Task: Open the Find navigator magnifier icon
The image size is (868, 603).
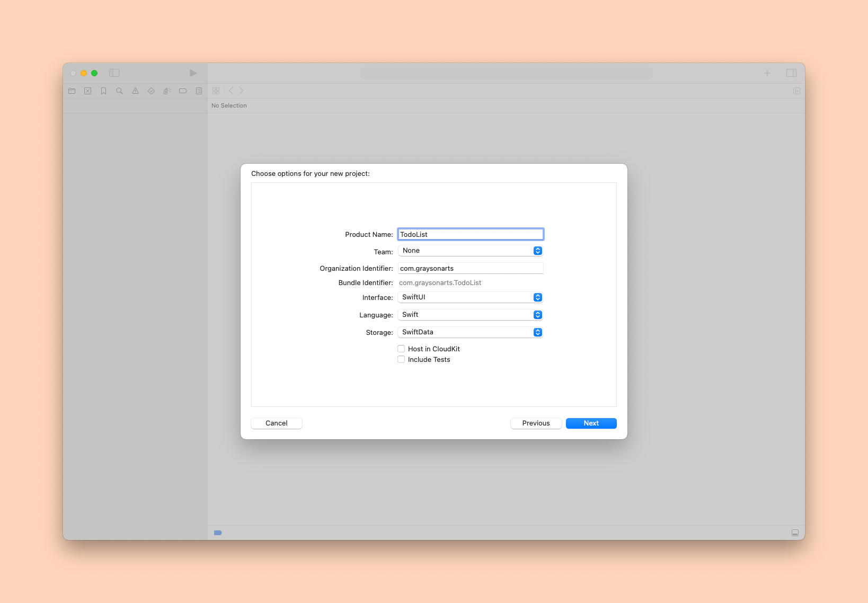Action: point(120,91)
